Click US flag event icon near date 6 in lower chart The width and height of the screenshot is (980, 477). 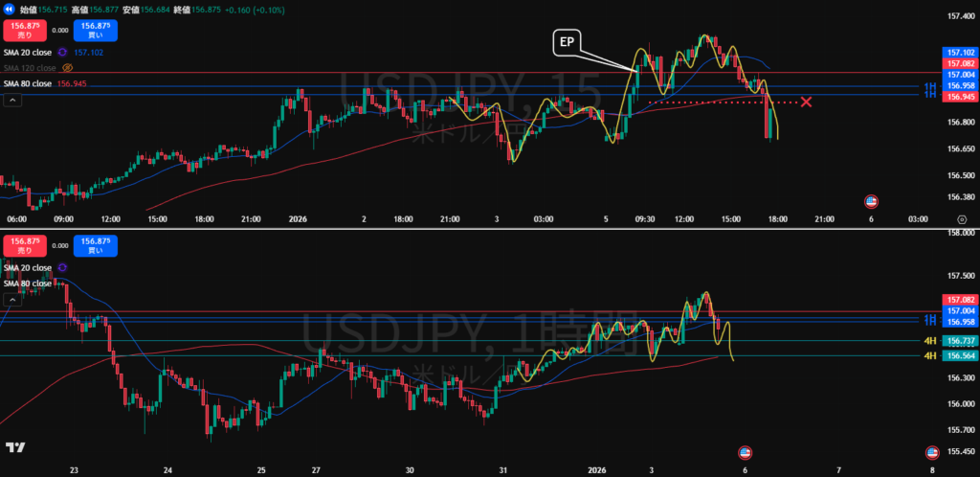coord(746,451)
